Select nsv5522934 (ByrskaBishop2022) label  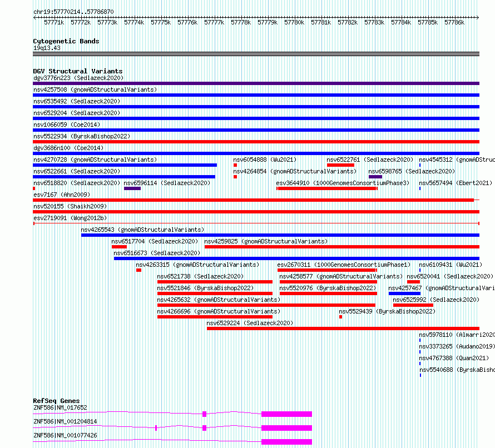pyautogui.click(x=82, y=136)
